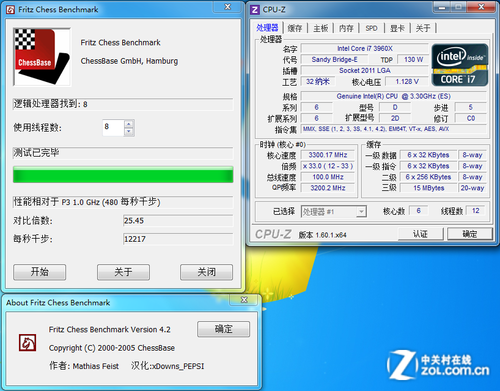Close the Fritz Chess Benchmark window
Image resolution: width=500 pixels, height=391 pixels.
click(x=228, y=7)
